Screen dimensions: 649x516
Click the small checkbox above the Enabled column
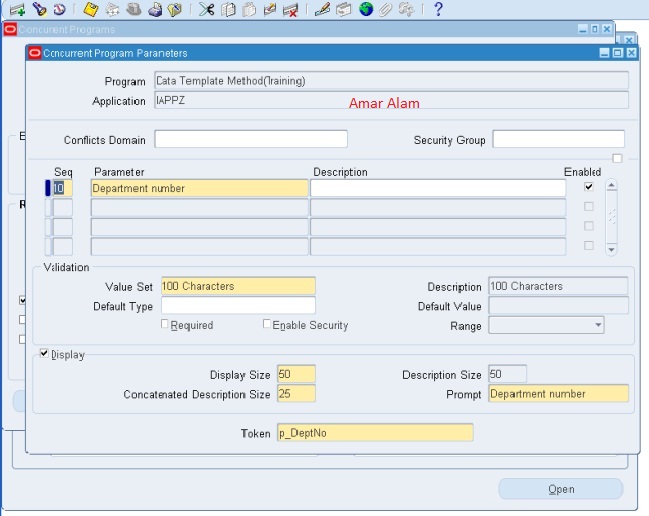617,158
